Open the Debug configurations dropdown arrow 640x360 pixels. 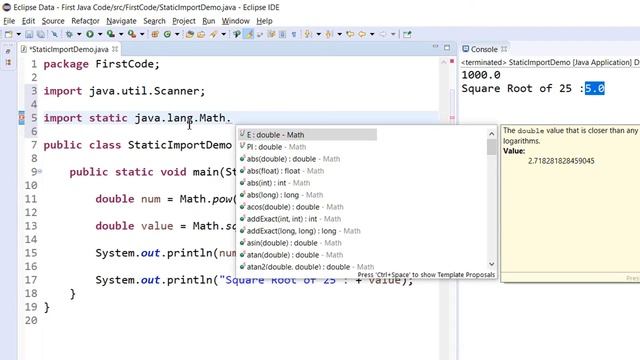[79, 34]
